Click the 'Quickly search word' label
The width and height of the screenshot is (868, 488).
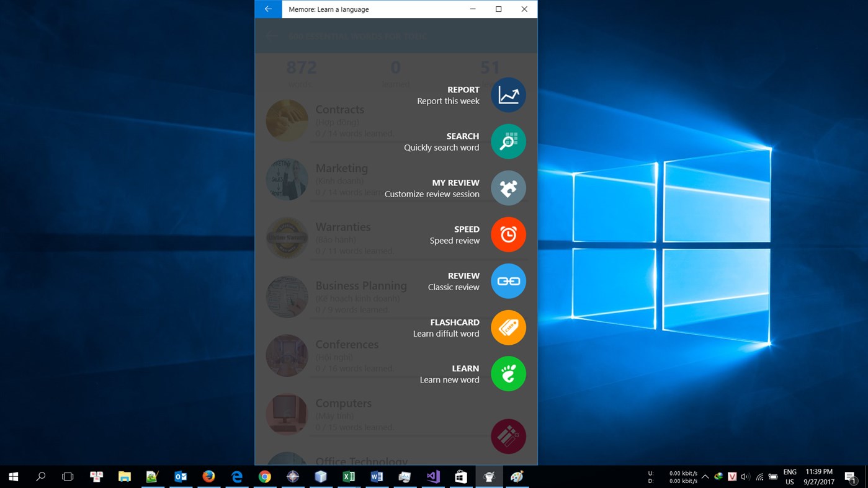pyautogui.click(x=441, y=148)
